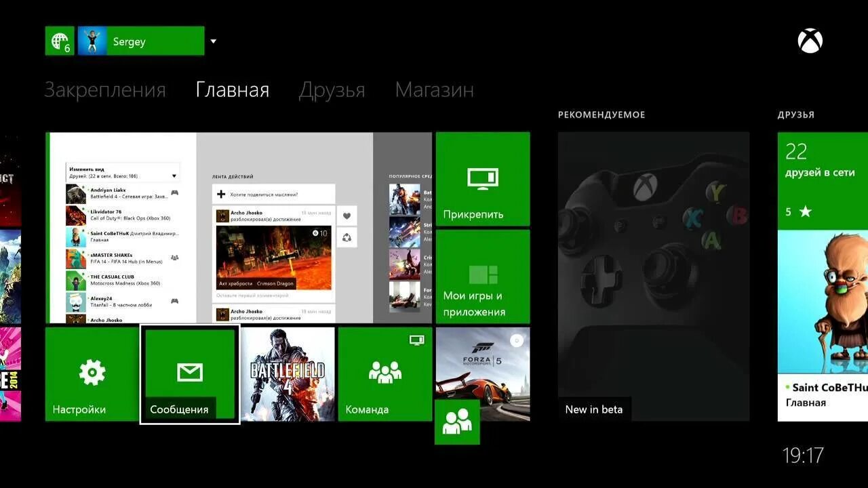Select friend Andriyan Liakx in list
Image resolution: width=868 pixels, height=488 pixels.
pos(123,194)
